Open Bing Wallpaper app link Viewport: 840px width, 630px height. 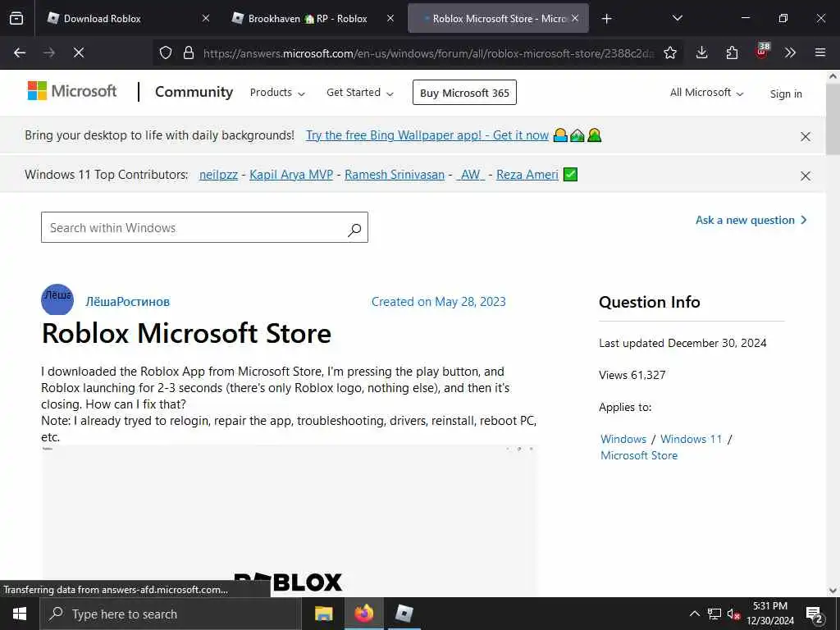pos(427,135)
